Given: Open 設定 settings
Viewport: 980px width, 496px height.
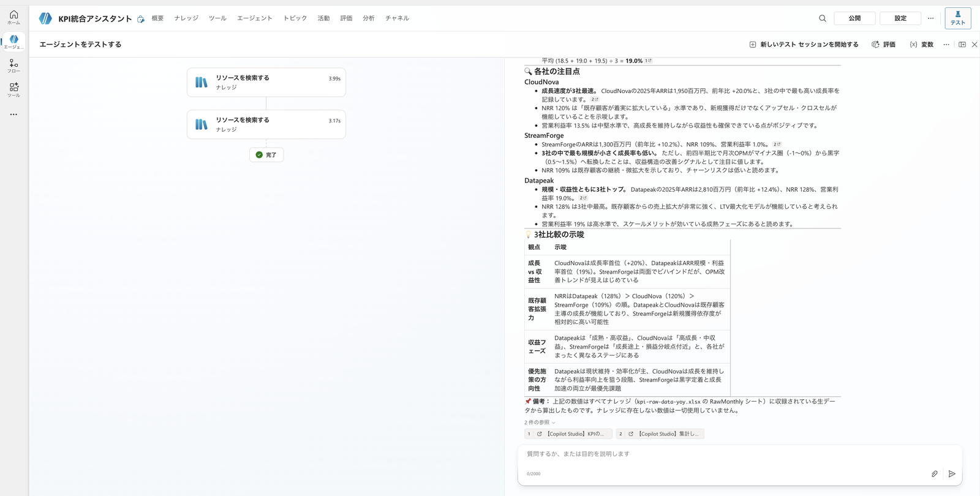Looking at the screenshot, I should pyautogui.click(x=900, y=18).
